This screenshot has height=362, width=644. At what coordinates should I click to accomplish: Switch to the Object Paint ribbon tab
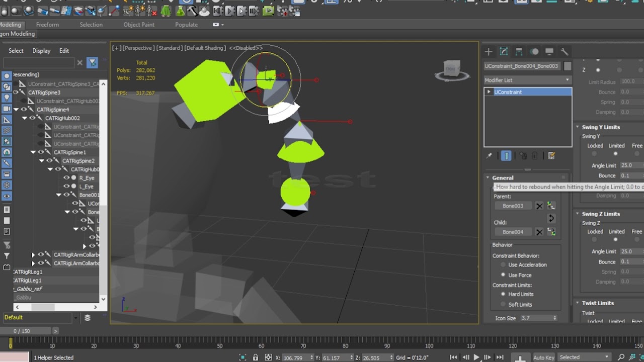coord(139,25)
